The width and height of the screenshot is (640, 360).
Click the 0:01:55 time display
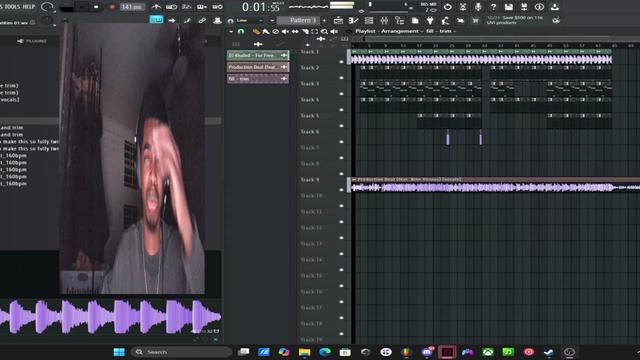tap(261, 7)
